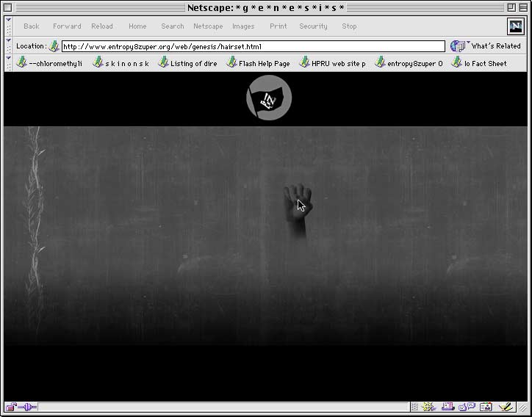Toggle online/offline connection plug icon
This screenshot has width=532, height=417.
click(x=27, y=407)
